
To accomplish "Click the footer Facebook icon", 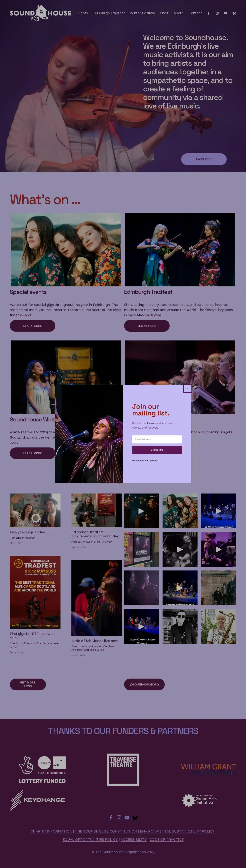I will tap(111, 818).
